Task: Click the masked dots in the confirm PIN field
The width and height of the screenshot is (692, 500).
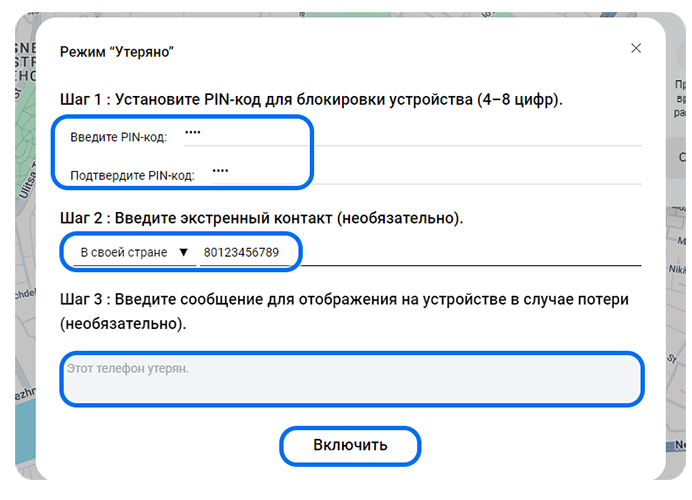Action: [220, 171]
